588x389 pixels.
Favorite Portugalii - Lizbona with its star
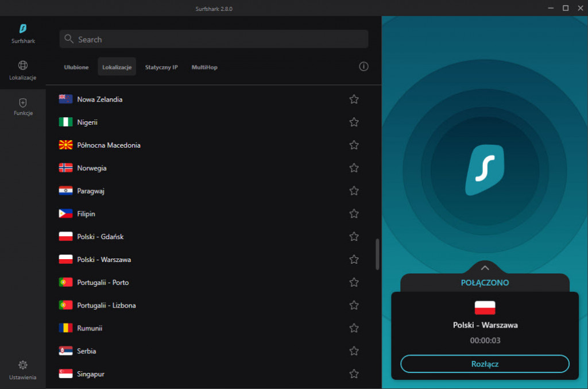point(354,305)
